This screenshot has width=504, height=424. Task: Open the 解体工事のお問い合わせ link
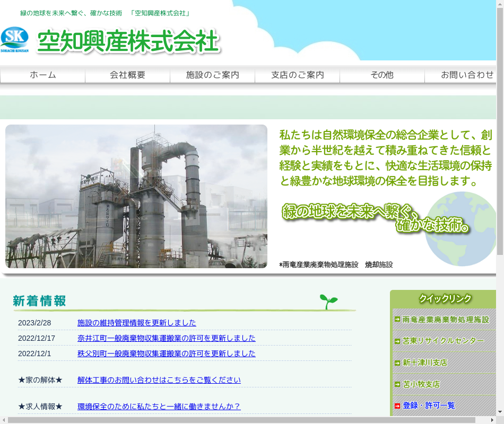point(159,380)
